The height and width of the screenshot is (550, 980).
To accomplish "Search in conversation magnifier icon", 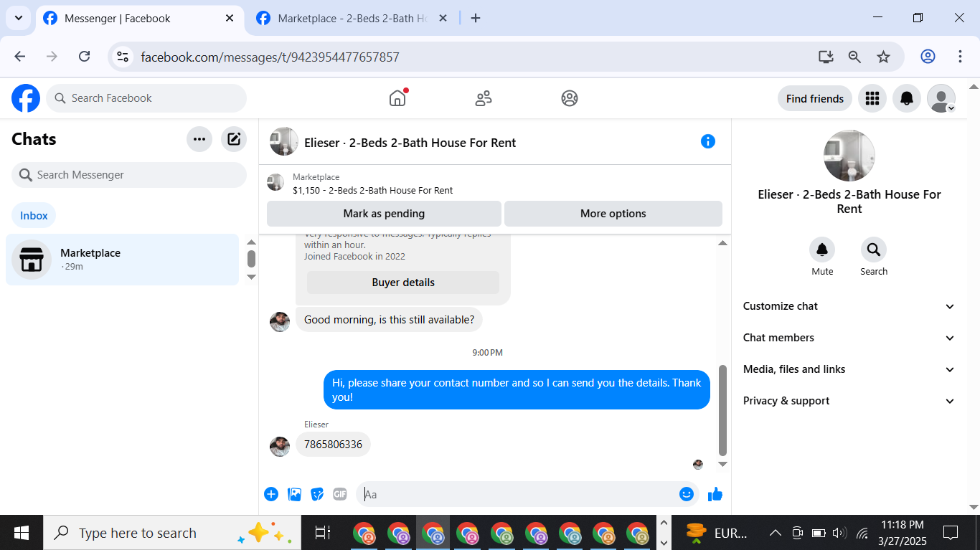I will pos(874,250).
